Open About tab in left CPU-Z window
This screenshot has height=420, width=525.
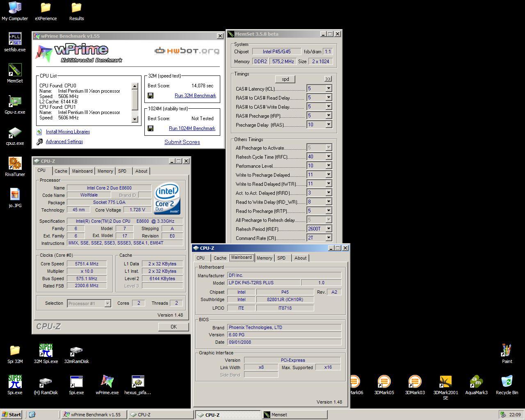tap(142, 171)
